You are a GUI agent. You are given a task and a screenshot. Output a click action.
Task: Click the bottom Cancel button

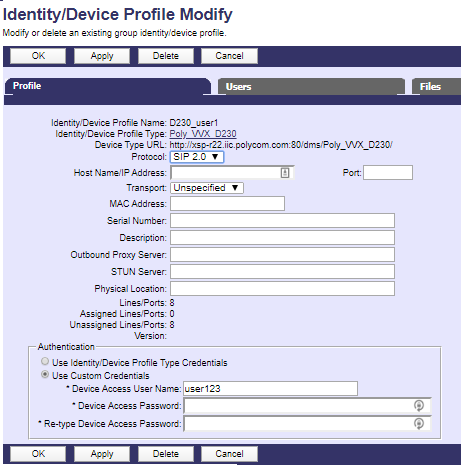229,454
